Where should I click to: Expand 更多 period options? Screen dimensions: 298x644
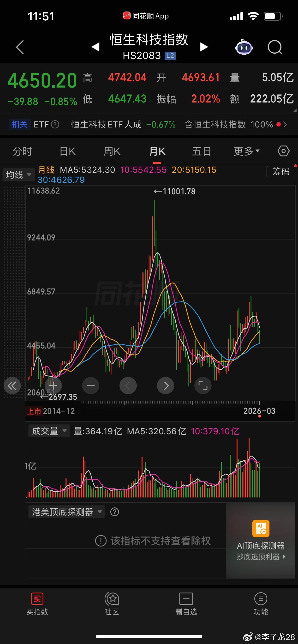click(x=247, y=151)
